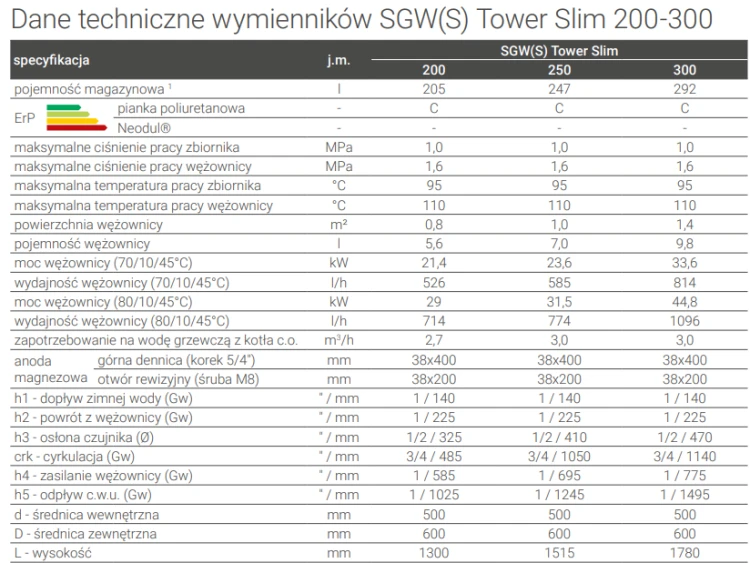
Task: Click 'moc wężownicy (80/10/45°C)' row label
Action: (103, 302)
